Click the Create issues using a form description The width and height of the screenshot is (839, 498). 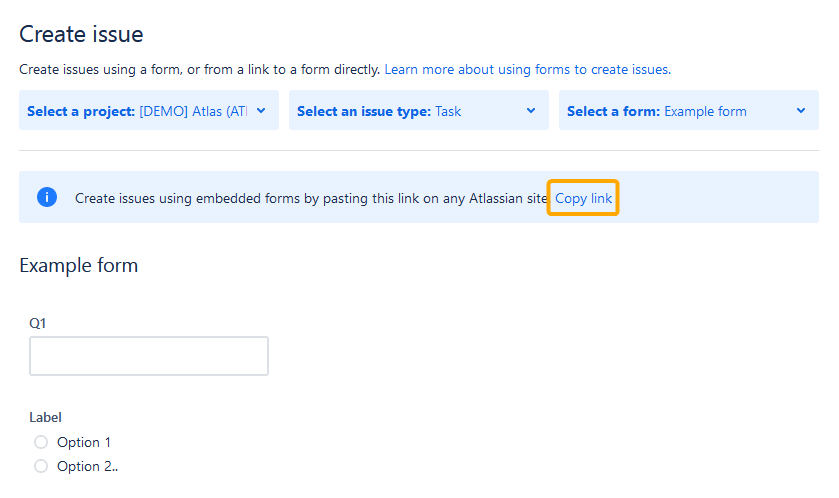point(200,70)
